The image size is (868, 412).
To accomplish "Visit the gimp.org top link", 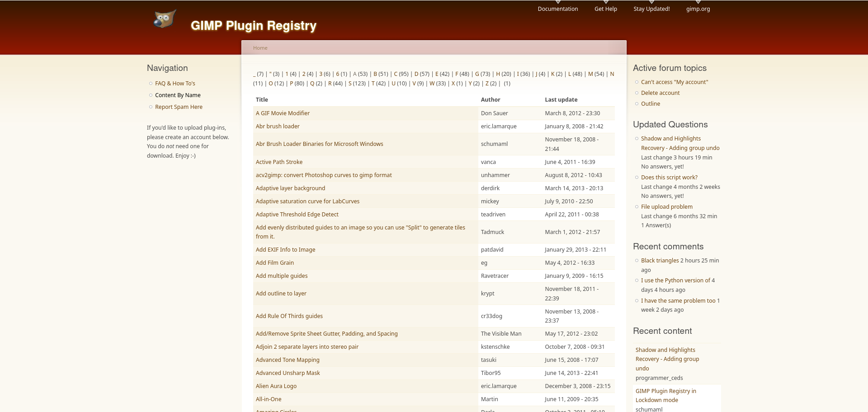I will coord(698,9).
